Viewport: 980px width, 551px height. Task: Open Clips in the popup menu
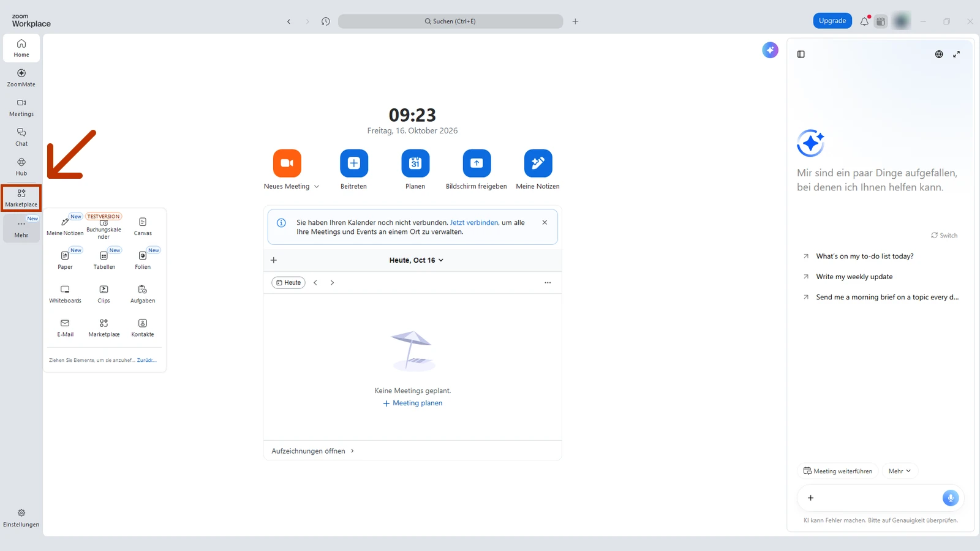point(104,294)
